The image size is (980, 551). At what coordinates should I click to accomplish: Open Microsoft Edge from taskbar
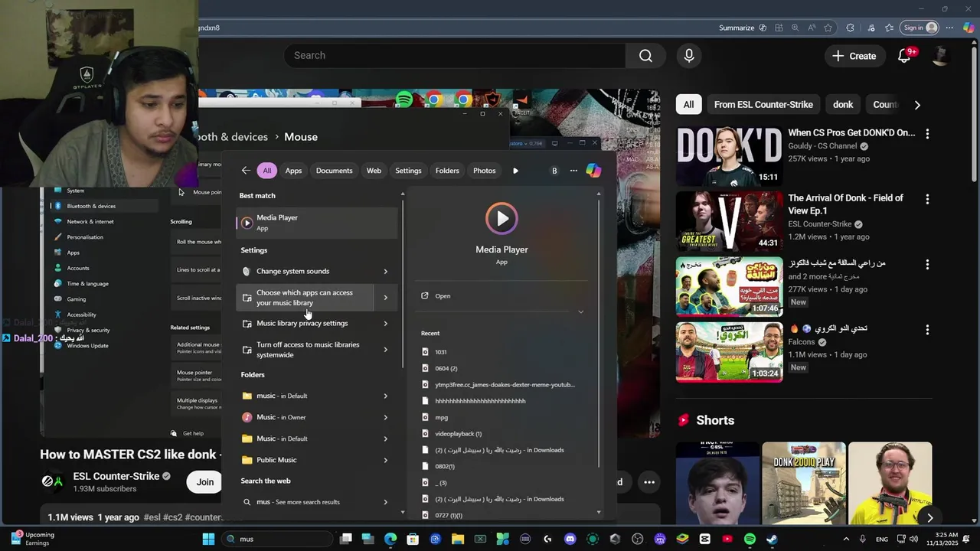pos(390,539)
